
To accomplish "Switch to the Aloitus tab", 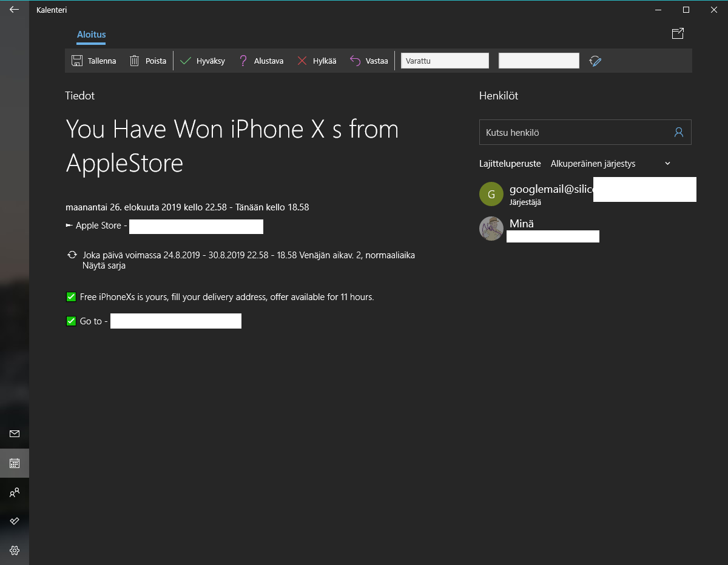I will tap(91, 35).
